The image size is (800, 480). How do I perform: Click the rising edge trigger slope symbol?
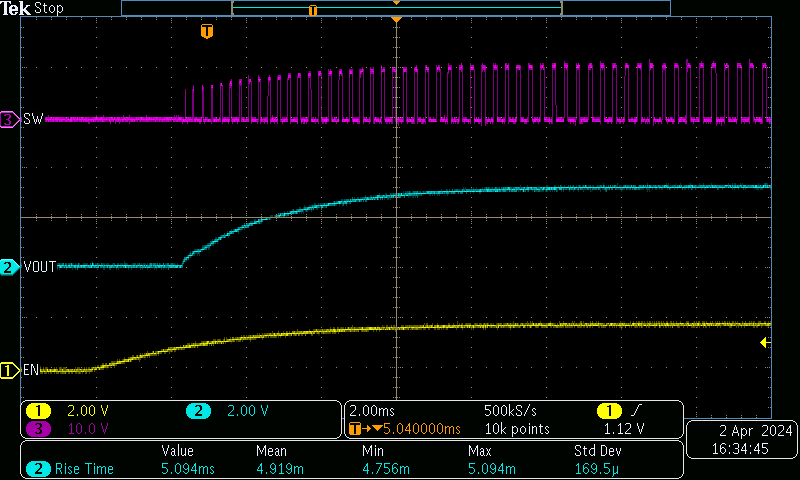coord(636,411)
